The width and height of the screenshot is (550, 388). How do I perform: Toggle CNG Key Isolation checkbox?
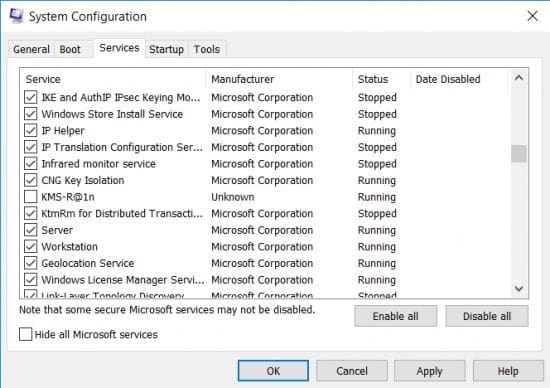pos(31,180)
